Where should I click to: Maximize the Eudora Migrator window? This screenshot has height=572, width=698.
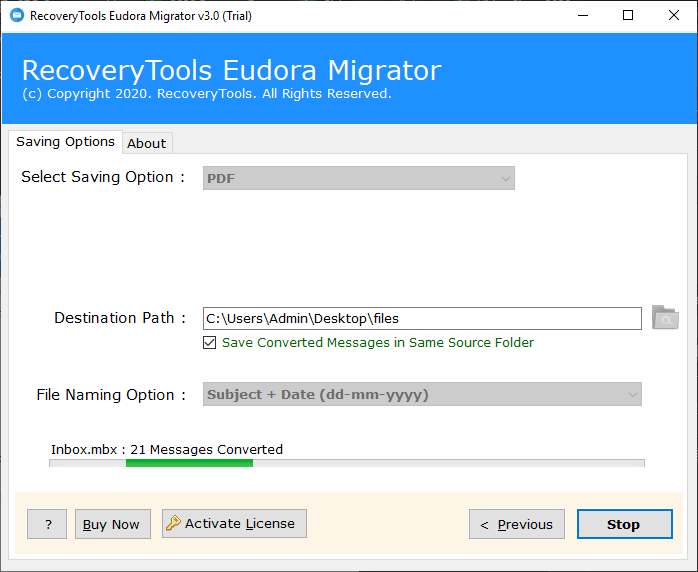click(x=628, y=16)
